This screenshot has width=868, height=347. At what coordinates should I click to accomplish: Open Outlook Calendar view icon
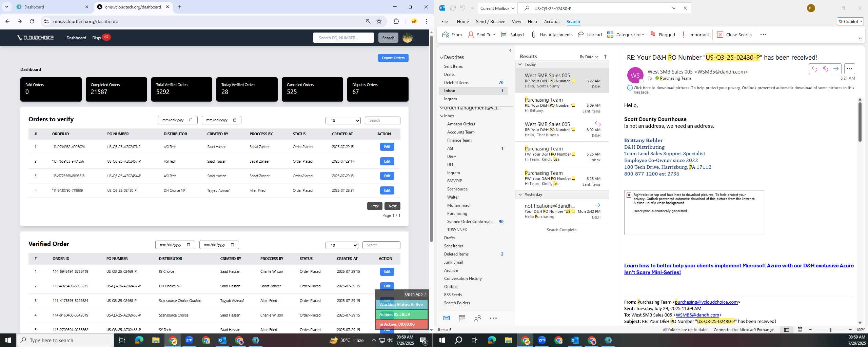[462, 318]
